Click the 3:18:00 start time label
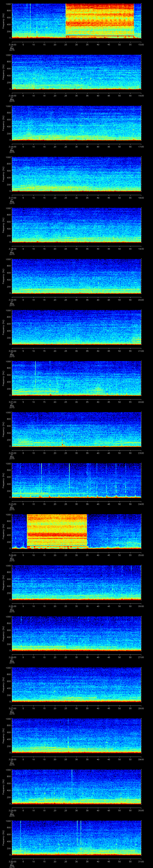Viewport: 153px width, 868px height. pyautogui.click(x=12, y=249)
